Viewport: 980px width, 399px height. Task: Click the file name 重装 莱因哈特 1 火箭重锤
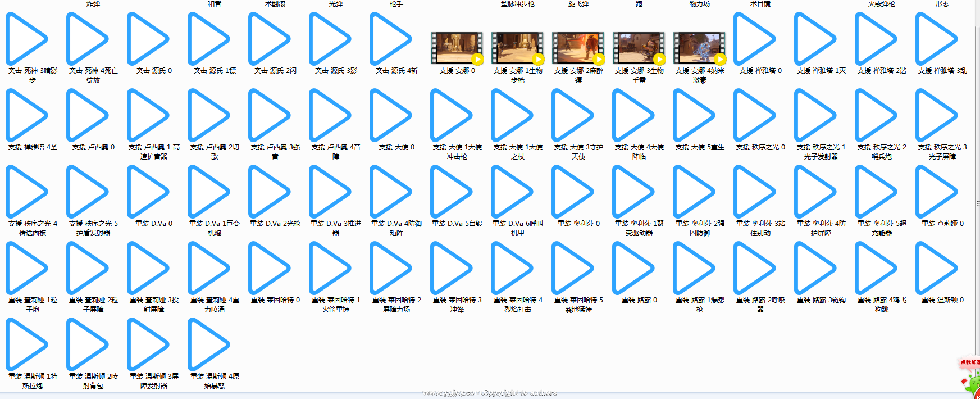point(336,305)
